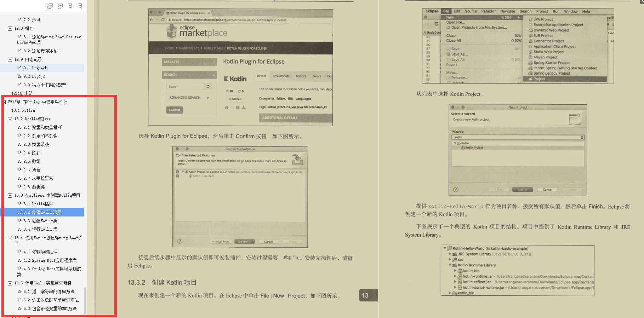The width and height of the screenshot is (644, 318).
Task: Open the 12.9.2 Log4j2 bookmark
Action: point(31,76)
